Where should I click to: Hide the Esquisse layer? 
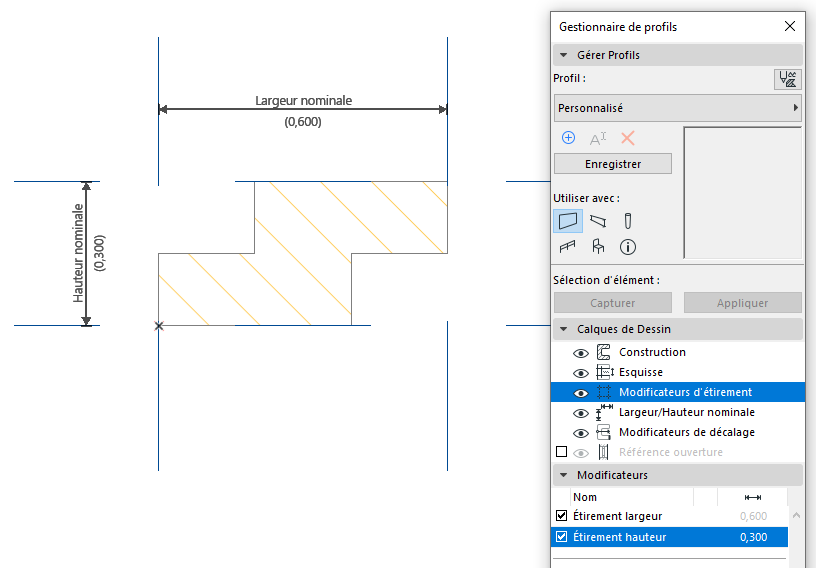[x=581, y=373]
